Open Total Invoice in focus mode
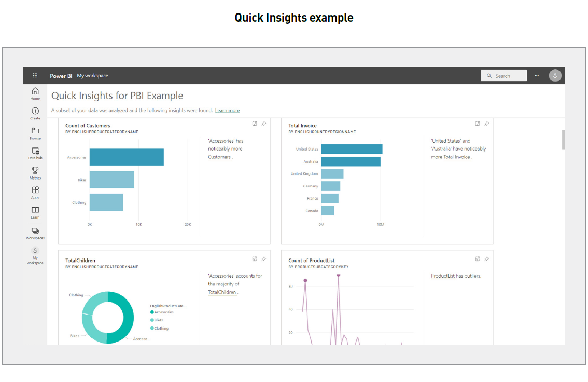 tap(477, 124)
